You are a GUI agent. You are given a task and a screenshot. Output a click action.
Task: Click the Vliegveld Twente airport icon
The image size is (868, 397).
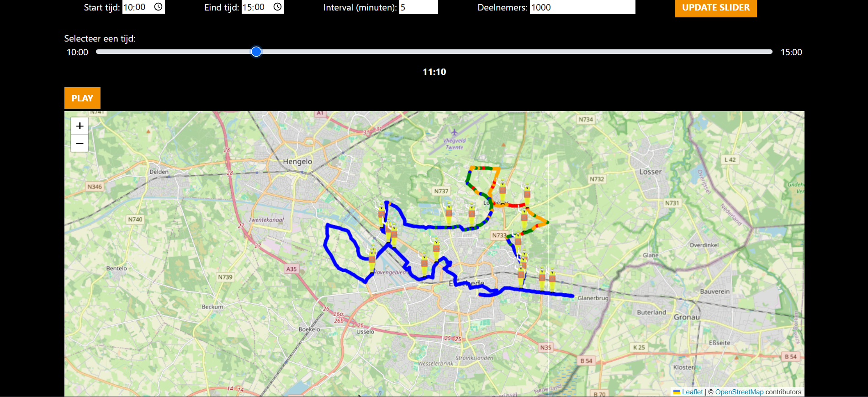pyautogui.click(x=454, y=133)
